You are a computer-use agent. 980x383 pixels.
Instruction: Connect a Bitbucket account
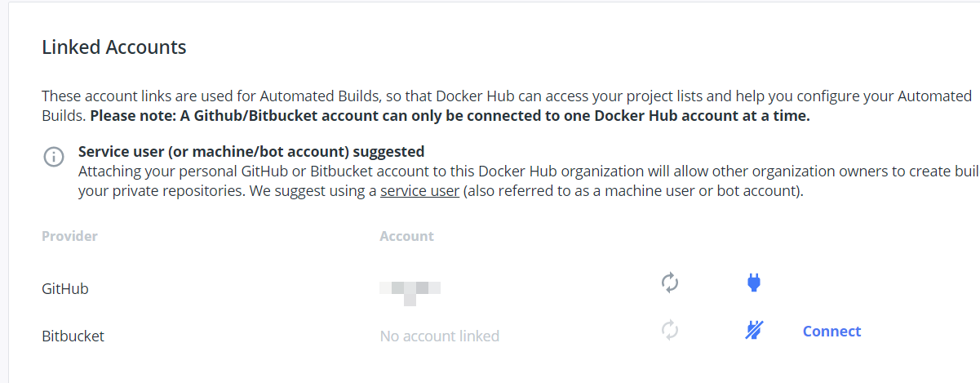point(831,331)
